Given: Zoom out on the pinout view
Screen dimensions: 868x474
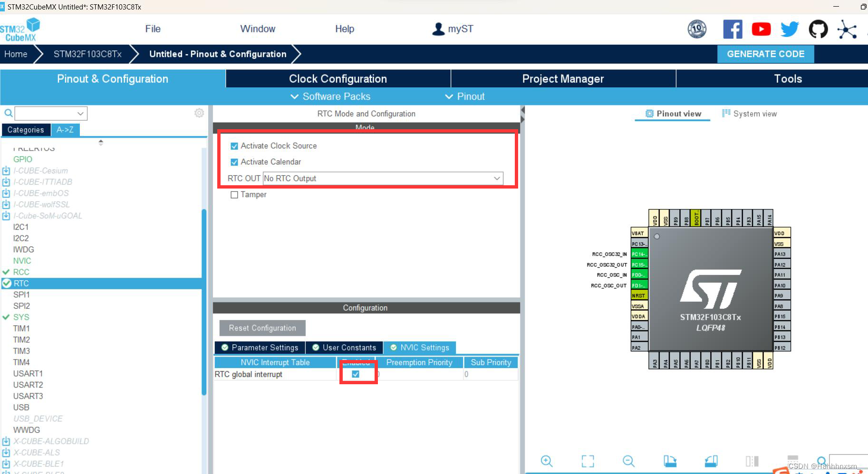Looking at the screenshot, I should click(x=628, y=461).
